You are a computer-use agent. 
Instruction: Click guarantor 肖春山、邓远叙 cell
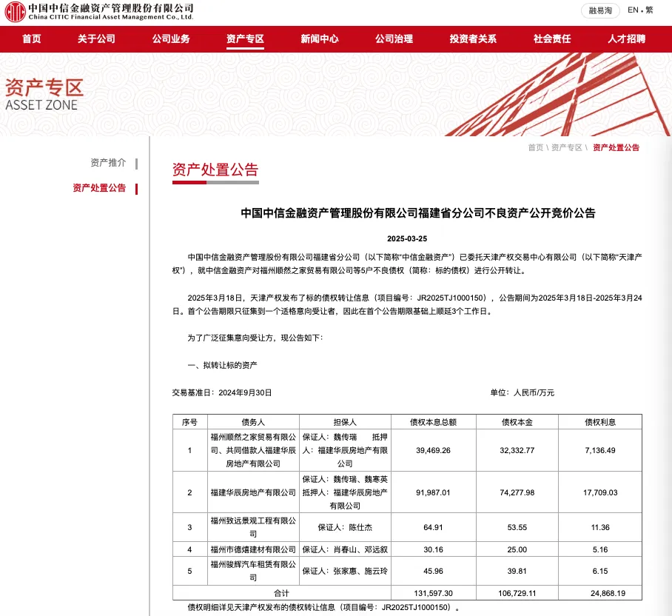pos(345,549)
